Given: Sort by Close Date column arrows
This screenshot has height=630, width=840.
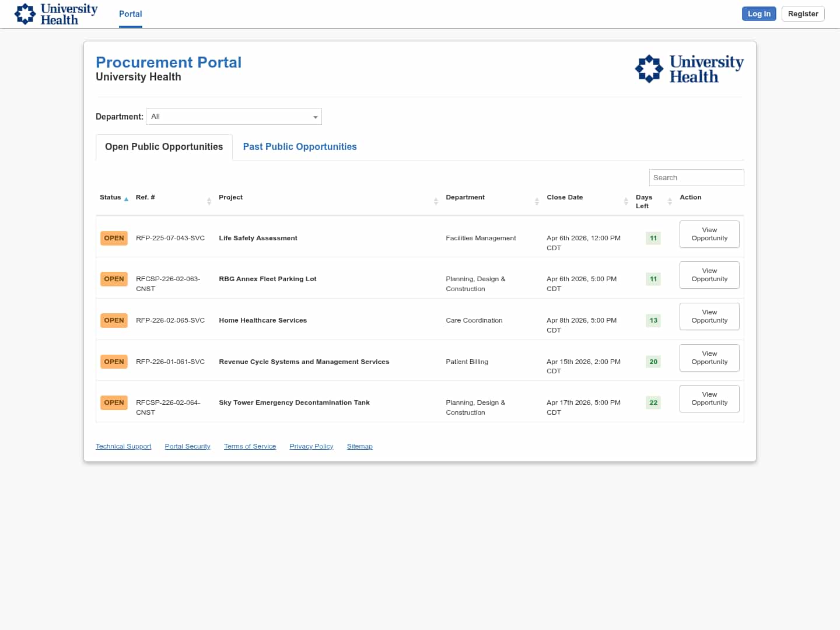Looking at the screenshot, I should coord(626,201).
